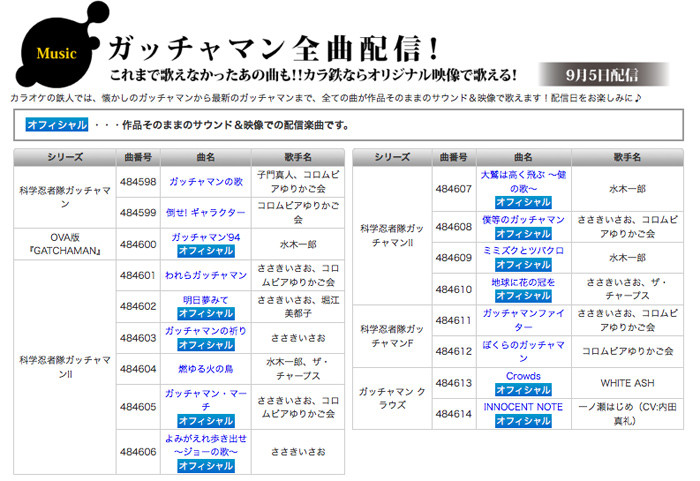The height and width of the screenshot is (481, 700).
Task: Click song number 484613
Action: [454, 383]
